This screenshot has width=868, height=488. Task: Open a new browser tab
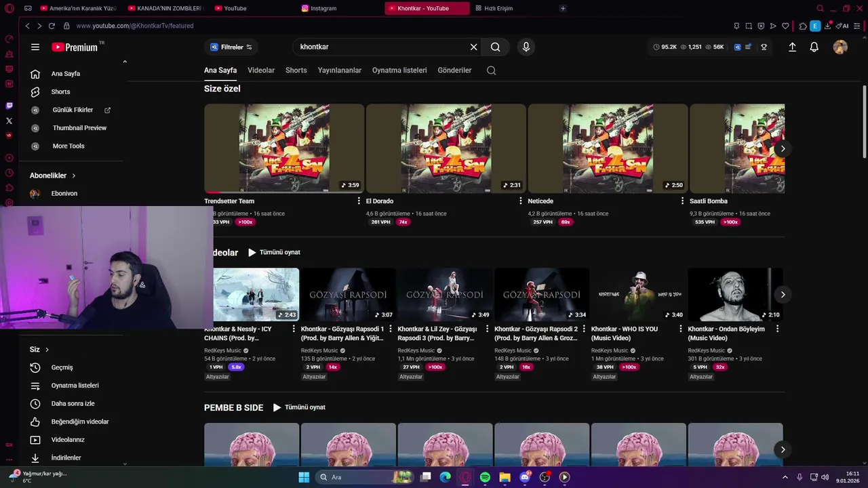tap(563, 8)
